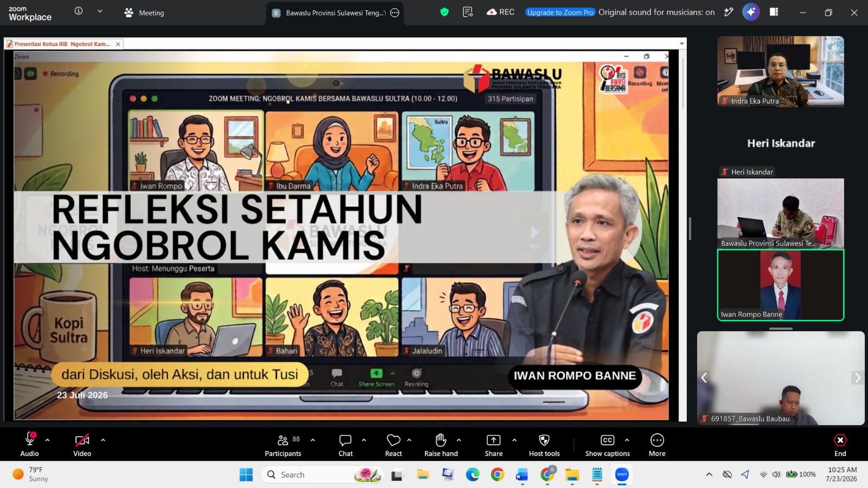Select Iwan Rompo Banne video thumbnail
Viewport: 868px width, 488px height.
(x=780, y=285)
